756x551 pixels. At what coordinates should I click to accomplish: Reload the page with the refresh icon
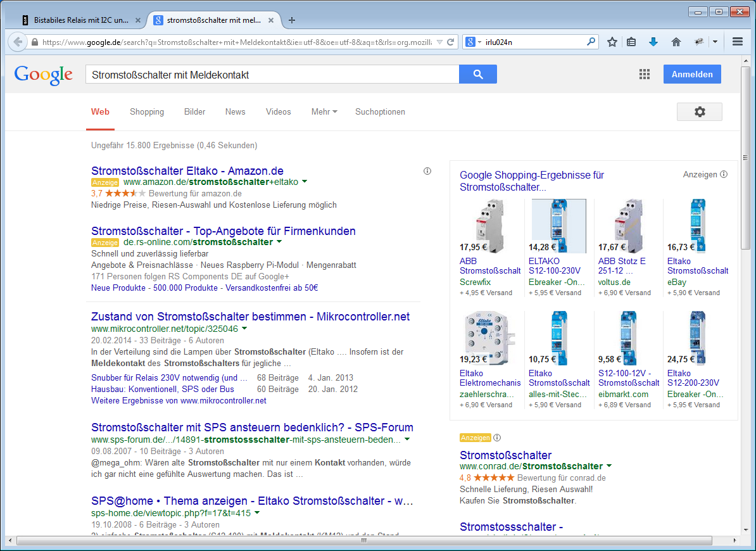[451, 42]
